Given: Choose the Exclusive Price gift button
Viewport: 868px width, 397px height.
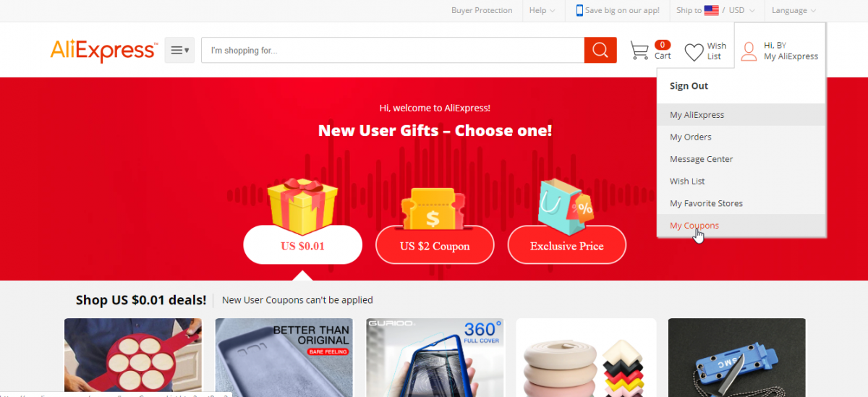Looking at the screenshot, I should click(x=566, y=246).
